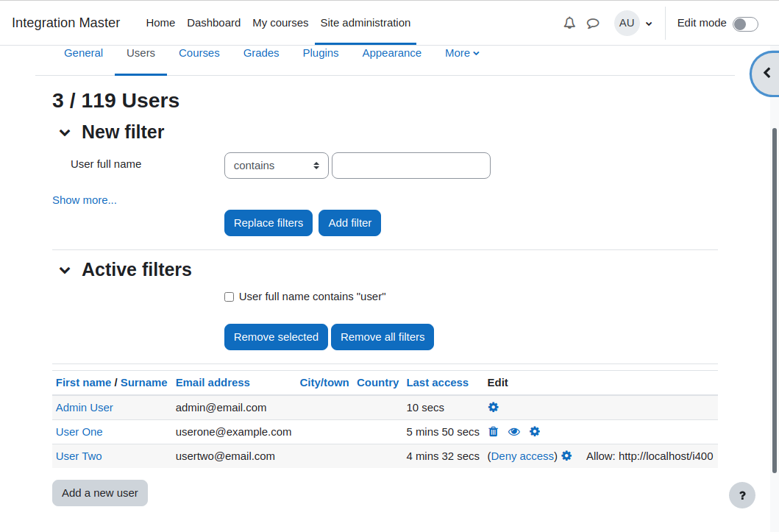Sort table by Surname

[x=143, y=383]
